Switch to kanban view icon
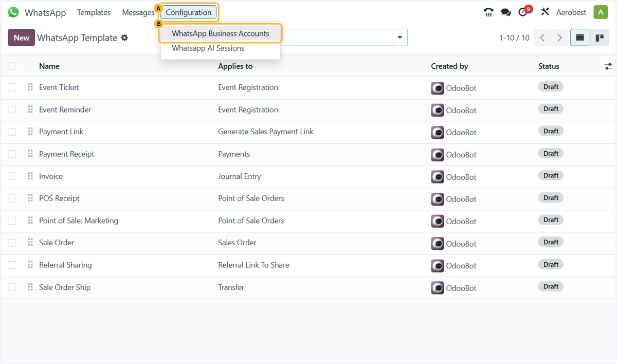Screen dimensions: 617x364 click(x=600, y=38)
